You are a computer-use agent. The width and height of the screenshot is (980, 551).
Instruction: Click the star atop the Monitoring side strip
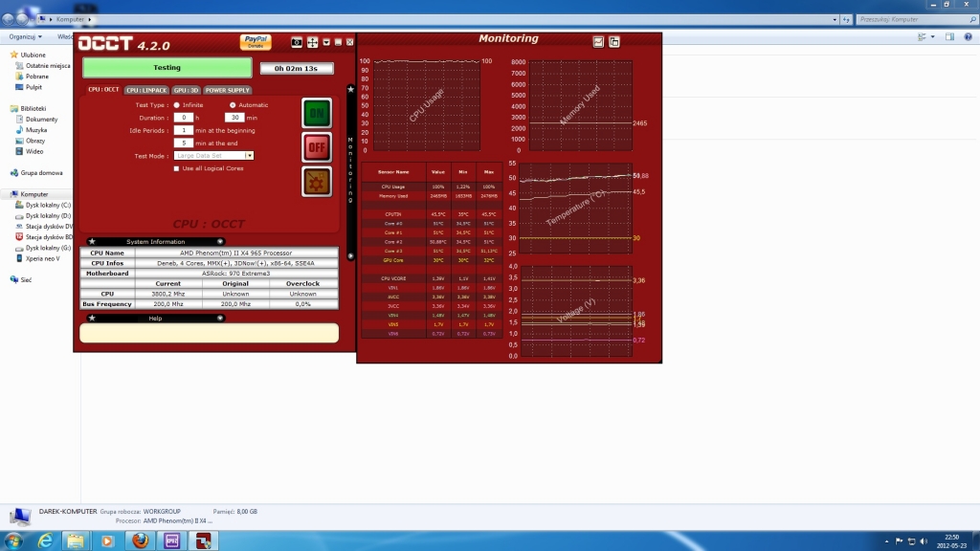[x=350, y=89]
